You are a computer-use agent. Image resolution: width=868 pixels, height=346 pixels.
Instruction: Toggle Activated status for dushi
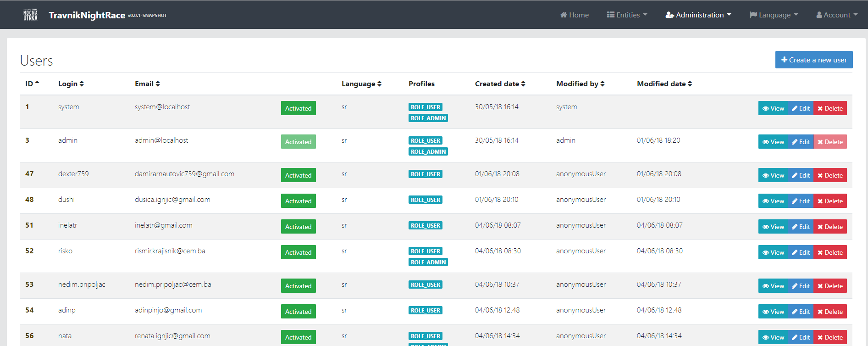[299, 201]
